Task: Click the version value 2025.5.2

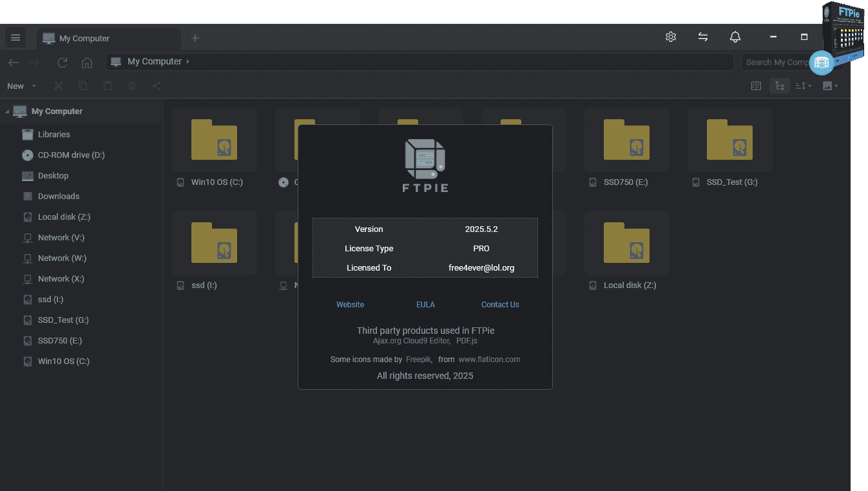Action: (481, 229)
